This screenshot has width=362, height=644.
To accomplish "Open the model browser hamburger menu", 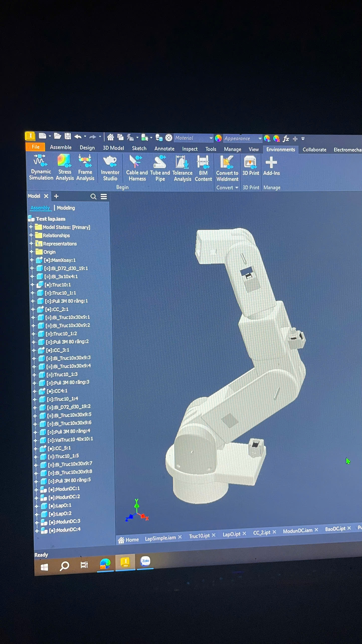I will click(x=104, y=197).
